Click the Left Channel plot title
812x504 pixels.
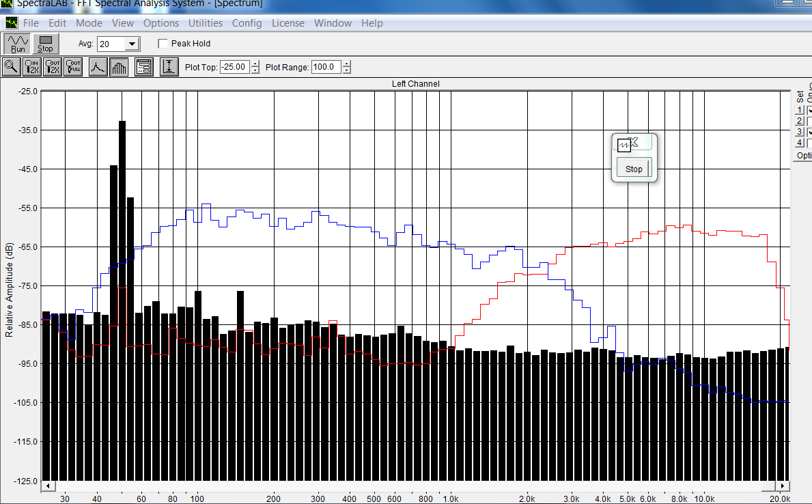415,84
